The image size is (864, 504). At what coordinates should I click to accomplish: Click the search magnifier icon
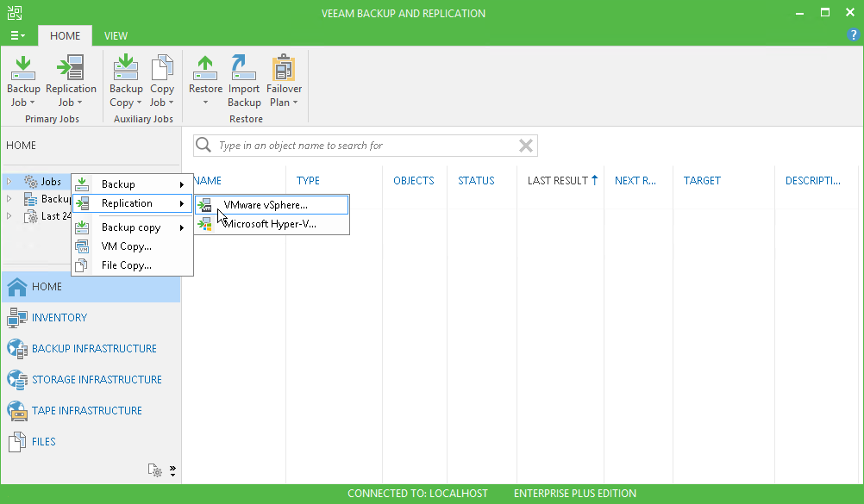[203, 145]
